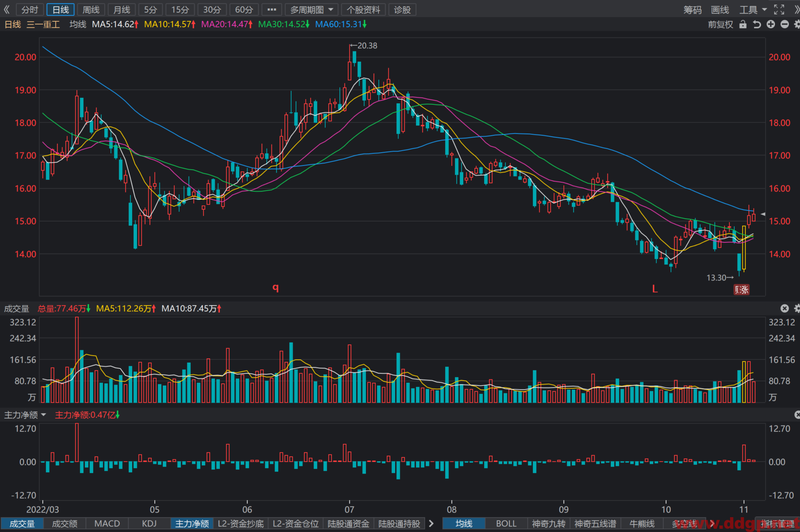Click the red L event marker

pyautogui.click(x=655, y=289)
